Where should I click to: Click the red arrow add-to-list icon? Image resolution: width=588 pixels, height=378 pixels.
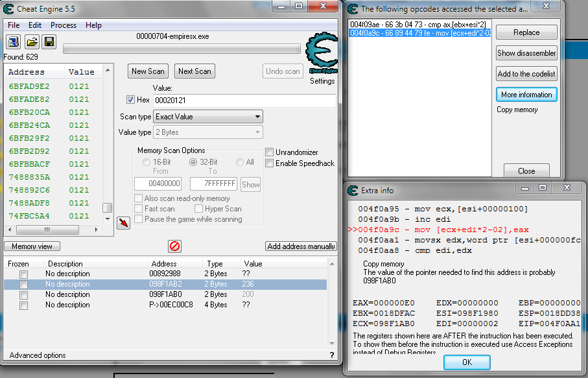click(x=123, y=223)
